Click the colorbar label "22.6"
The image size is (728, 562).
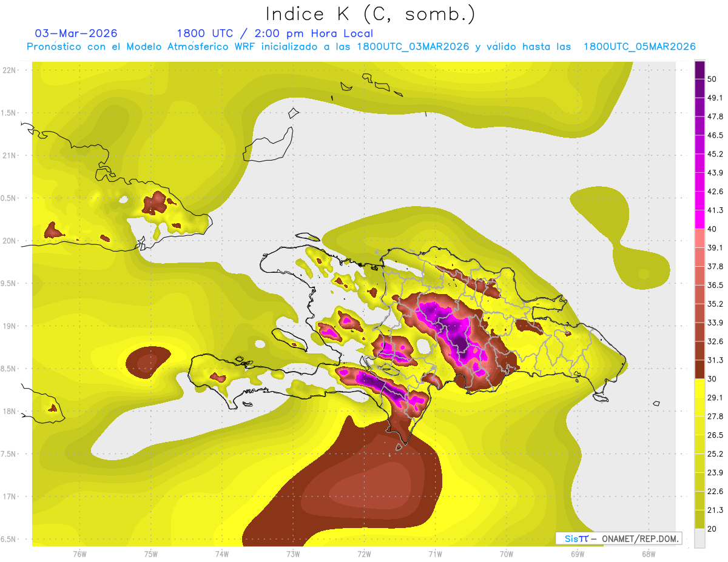coord(715,491)
